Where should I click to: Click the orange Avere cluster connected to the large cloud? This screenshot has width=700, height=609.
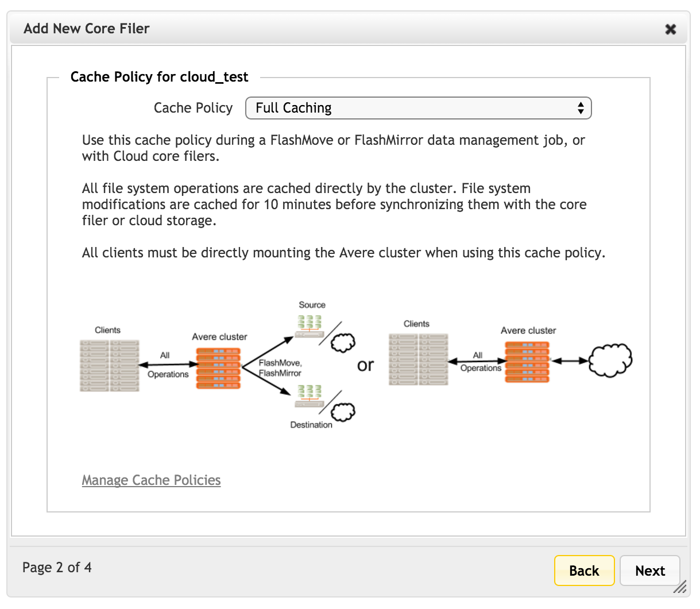(x=527, y=362)
